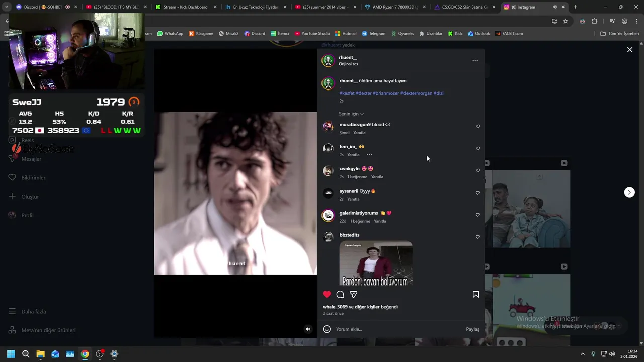644x362 pixels.
Task: Open rhuent__ profile picture in the header
Action: pos(328,61)
